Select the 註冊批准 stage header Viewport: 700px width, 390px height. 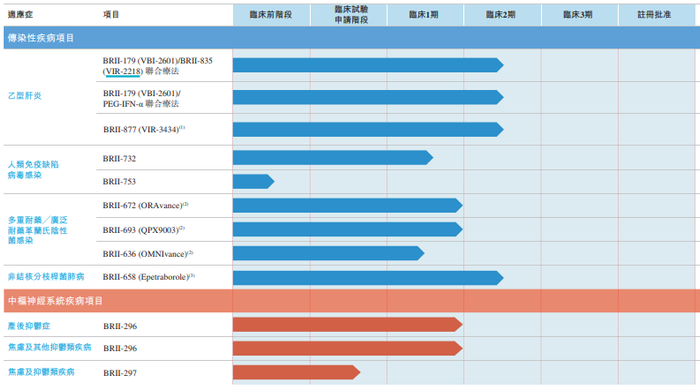pos(656,15)
